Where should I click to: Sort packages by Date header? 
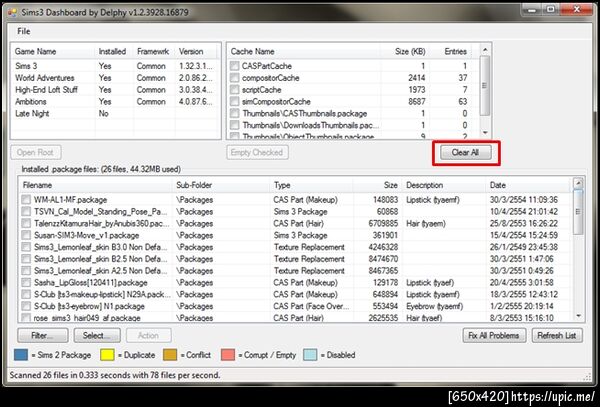(528, 185)
